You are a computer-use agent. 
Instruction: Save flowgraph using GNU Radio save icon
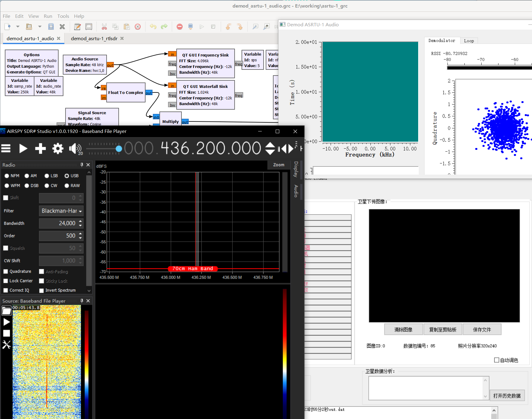51,27
